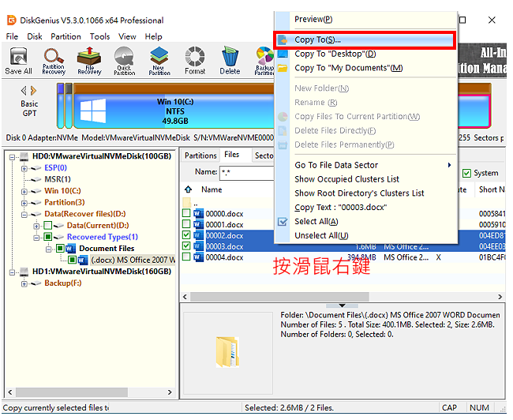Open the Tools menu
The width and height of the screenshot is (513, 420).
[x=99, y=36]
